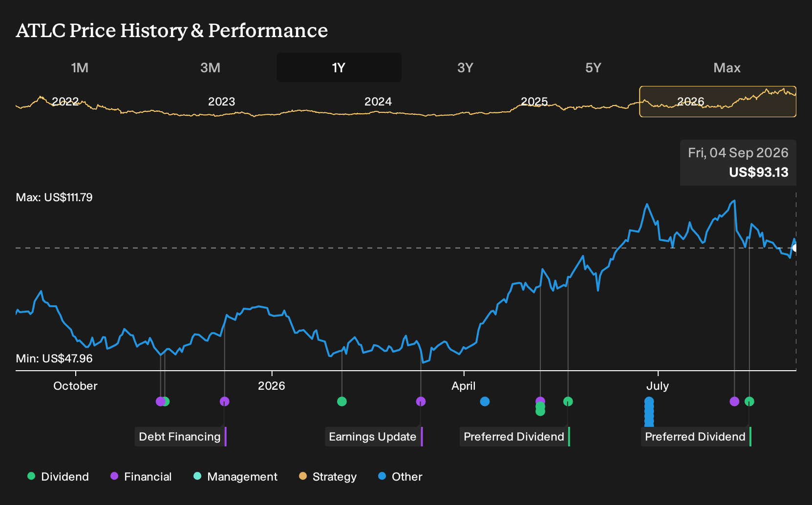Switch to the 1Y time range tab
The image size is (812, 505).
[339, 67]
